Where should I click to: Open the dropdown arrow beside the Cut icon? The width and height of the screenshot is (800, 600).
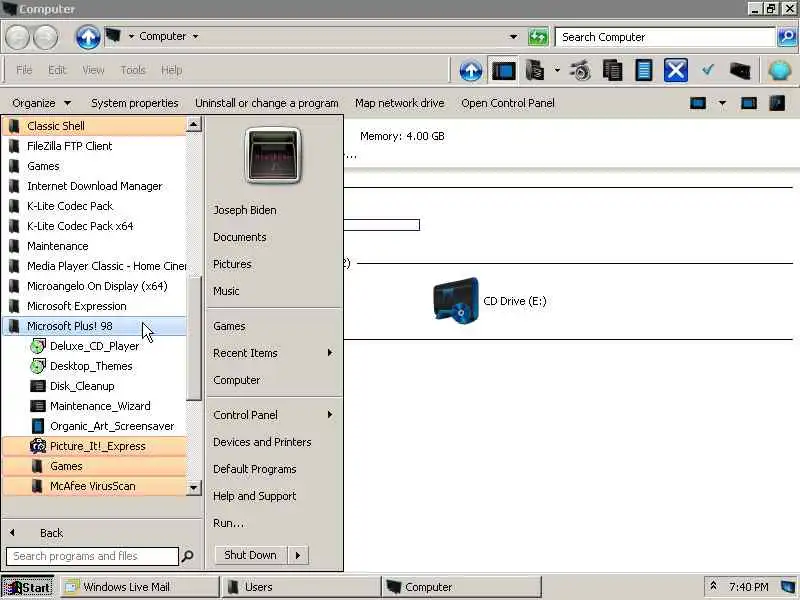(557, 70)
